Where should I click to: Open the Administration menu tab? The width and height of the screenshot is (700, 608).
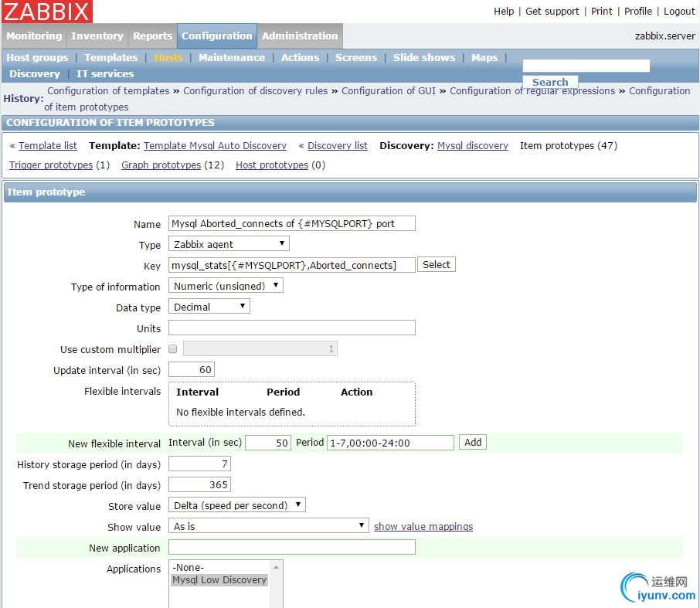tap(300, 36)
